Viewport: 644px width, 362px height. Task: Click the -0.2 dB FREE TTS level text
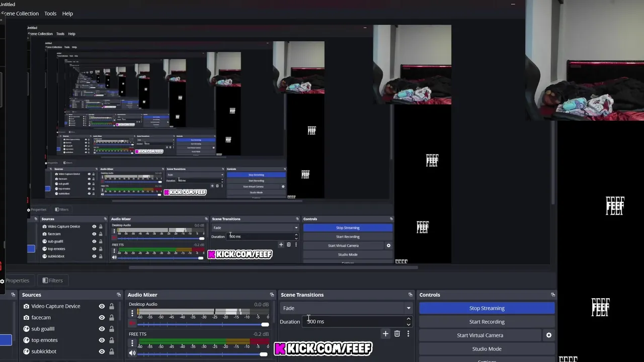click(x=261, y=334)
